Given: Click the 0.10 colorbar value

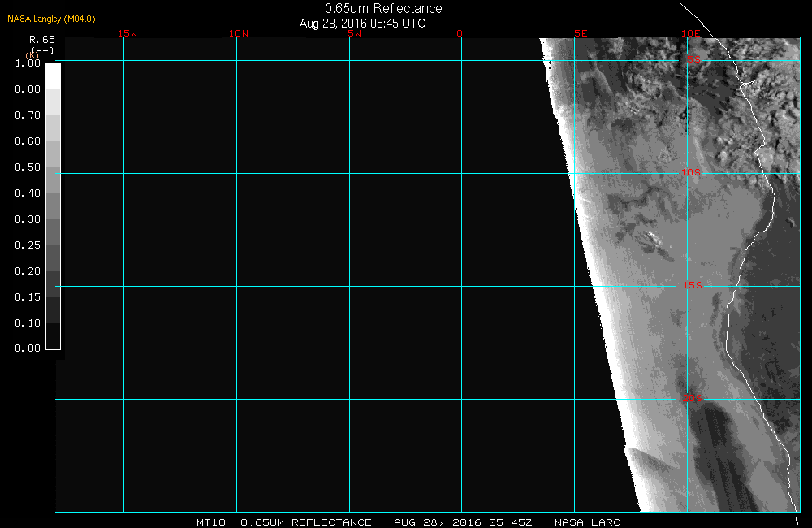Looking at the screenshot, I should click(28, 322).
